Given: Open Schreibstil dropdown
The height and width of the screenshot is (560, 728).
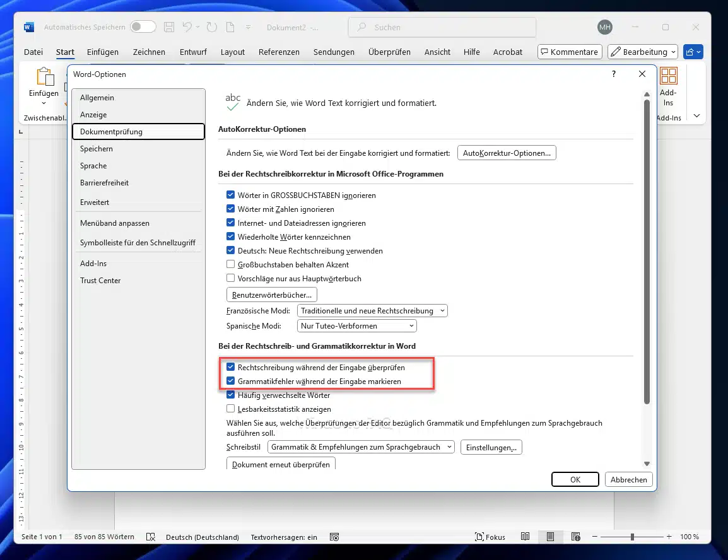Looking at the screenshot, I should point(361,447).
